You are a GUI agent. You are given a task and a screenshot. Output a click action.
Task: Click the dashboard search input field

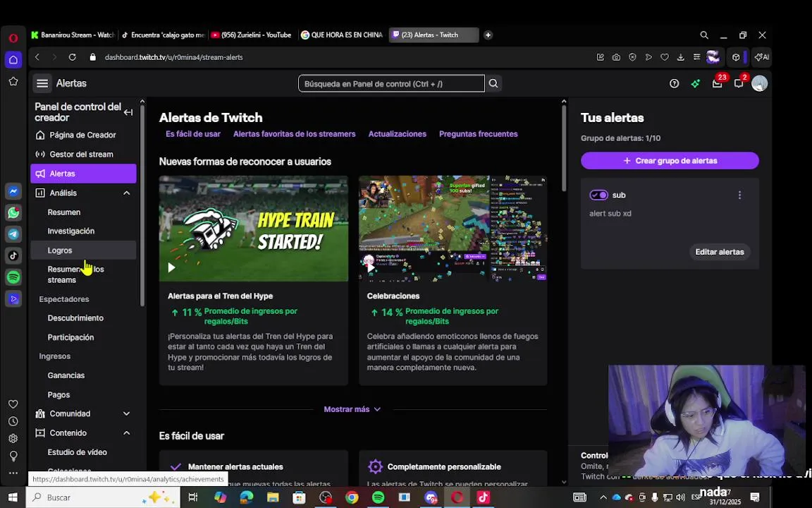391,83
